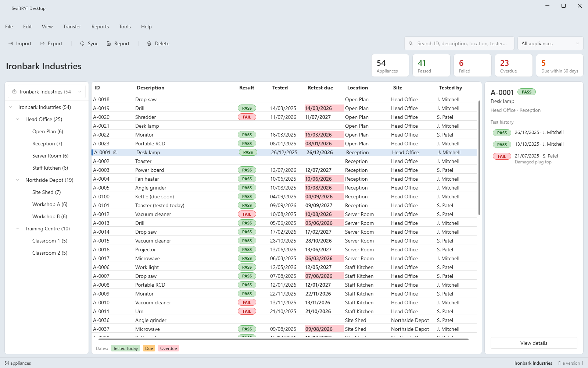588x368 pixels.
Task: Click the camera icon beside A-0001
Action: click(115, 152)
